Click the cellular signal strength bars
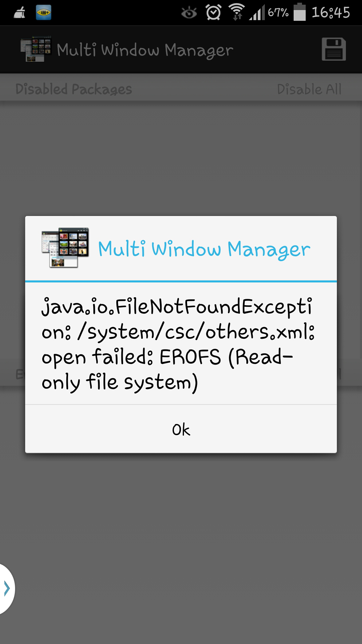 click(257, 12)
